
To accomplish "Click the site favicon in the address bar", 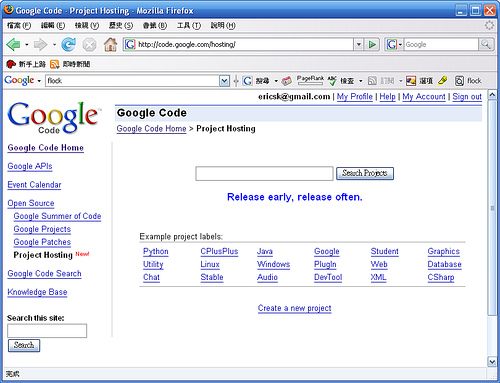I will (130, 44).
